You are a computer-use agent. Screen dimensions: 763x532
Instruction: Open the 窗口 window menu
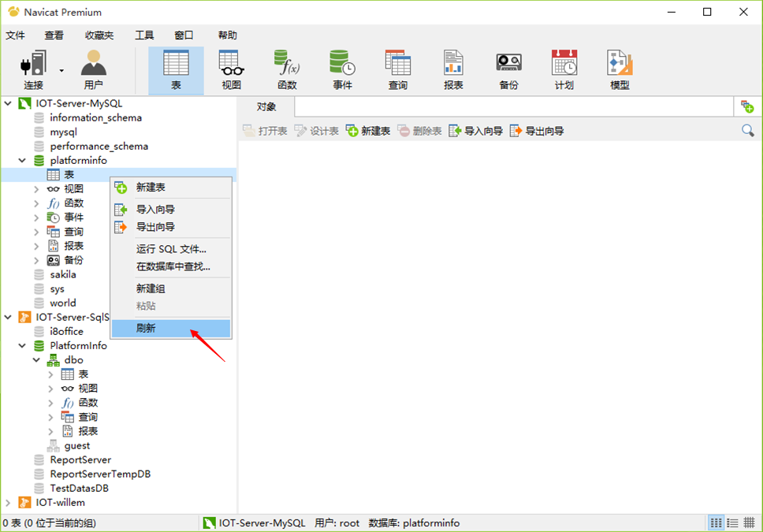[184, 35]
